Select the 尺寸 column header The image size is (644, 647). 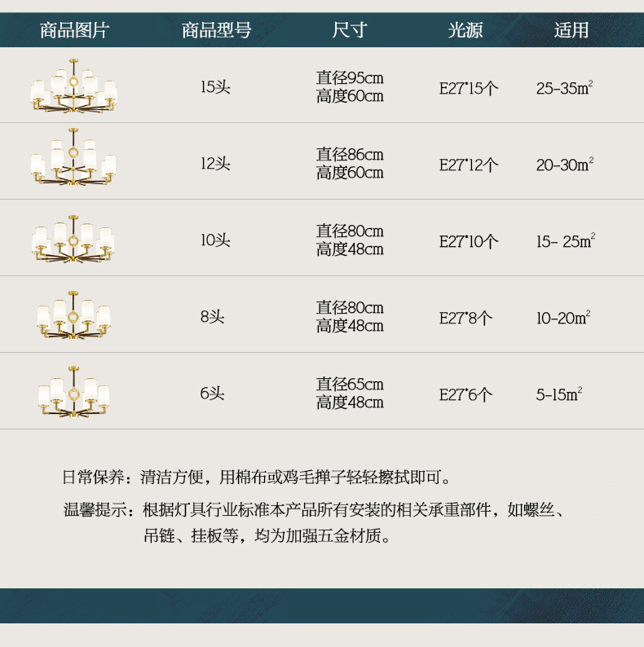click(x=350, y=31)
